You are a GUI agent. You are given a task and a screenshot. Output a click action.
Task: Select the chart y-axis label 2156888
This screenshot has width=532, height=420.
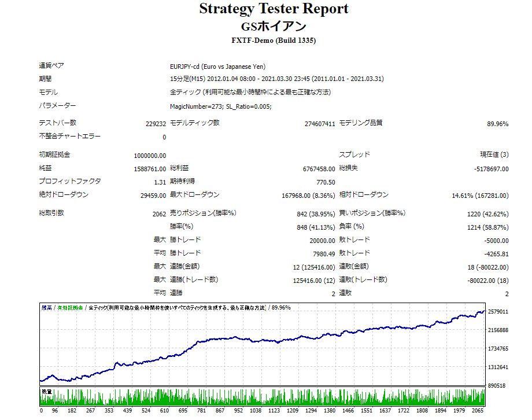pos(498,330)
